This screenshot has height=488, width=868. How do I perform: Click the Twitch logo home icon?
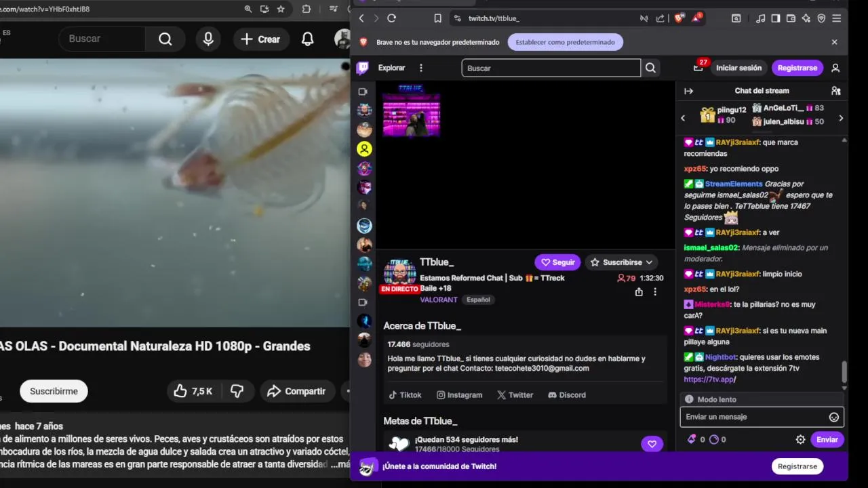coord(363,68)
